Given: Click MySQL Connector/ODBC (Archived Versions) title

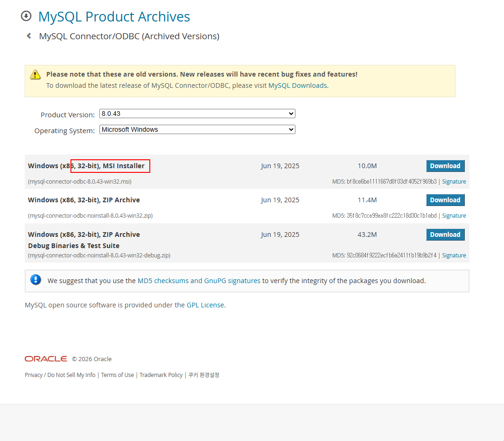Looking at the screenshot, I should pyautogui.click(x=129, y=36).
